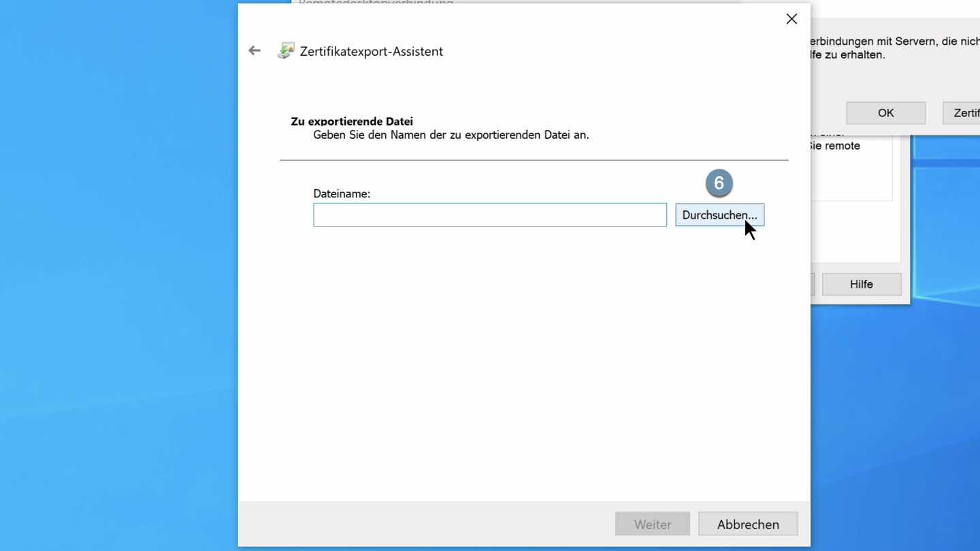Focus the Dateiname input field

pos(490,215)
